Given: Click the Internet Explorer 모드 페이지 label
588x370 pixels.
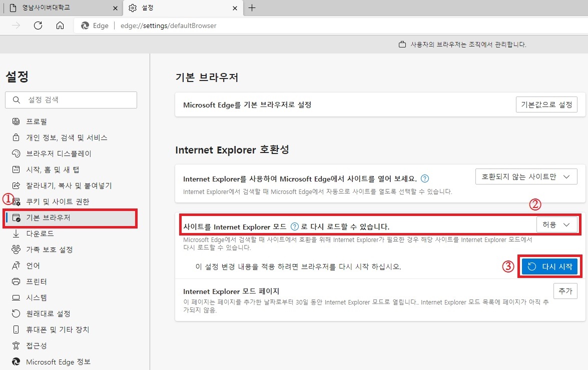Looking at the screenshot, I should (x=231, y=291).
